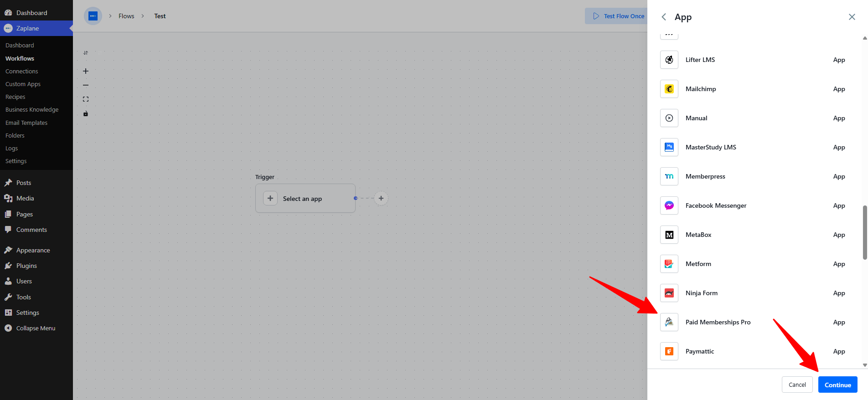This screenshot has height=400, width=868.
Task: Choose the Mailchimp app icon
Action: coord(669,89)
